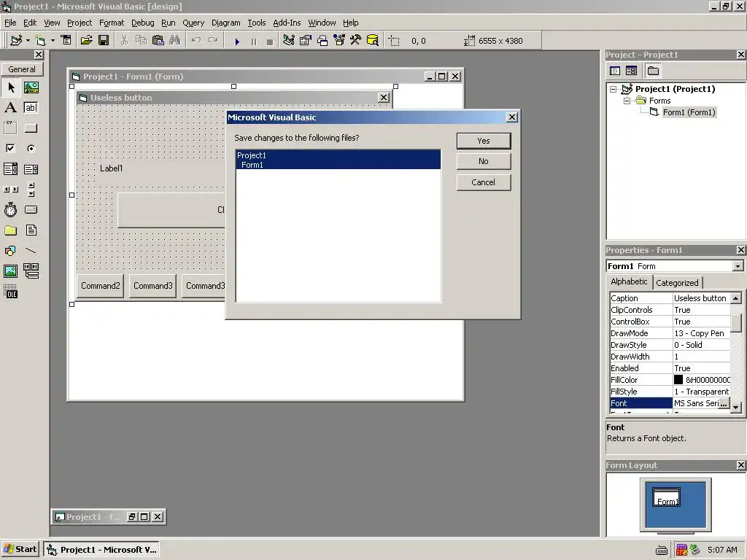Screen dimensions: 747x560
Task: Open the Add Project dropdown arrow
Action: tap(28, 41)
